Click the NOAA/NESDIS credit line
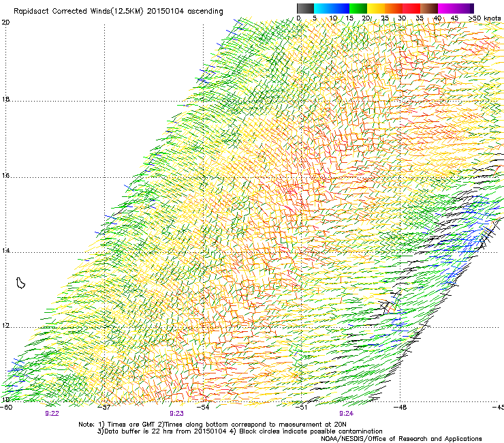Viewport: 504px width, 443px height. click(401, 439)
